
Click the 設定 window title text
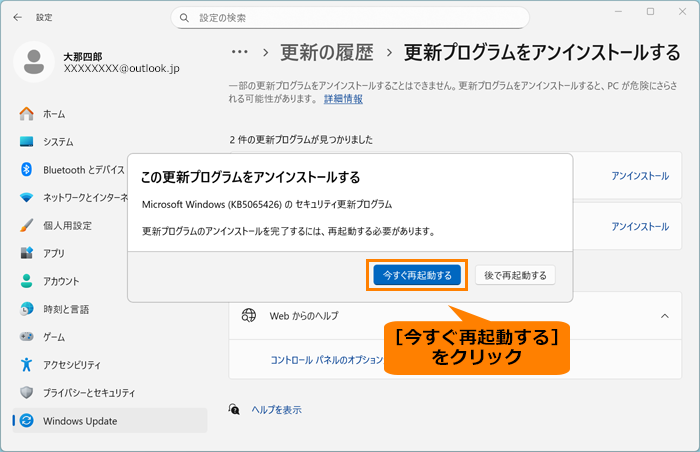44,17
